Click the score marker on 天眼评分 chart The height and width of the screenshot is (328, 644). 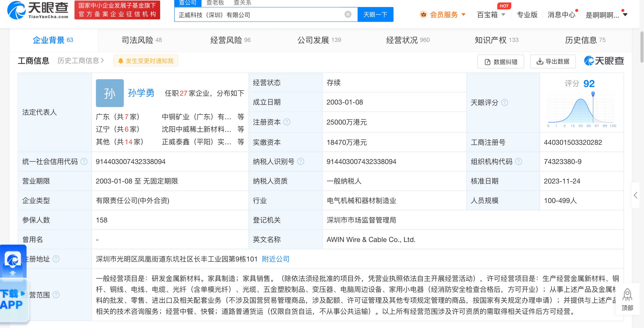click(593, 94)
